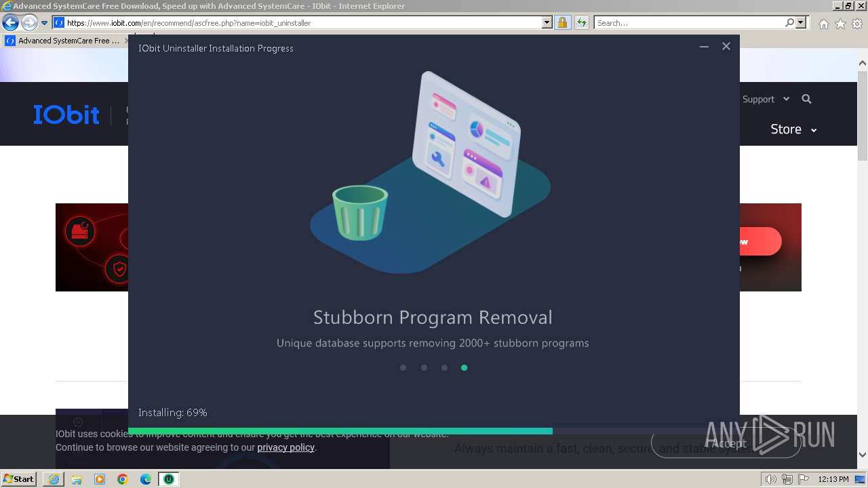Open Windows Media Player taskbar icon

coord(100,479)
